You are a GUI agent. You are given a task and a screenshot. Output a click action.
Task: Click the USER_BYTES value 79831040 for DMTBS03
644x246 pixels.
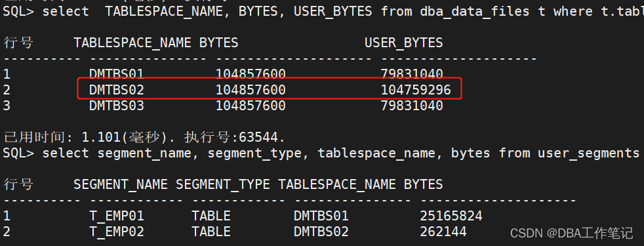pyautogui.click(x=412, y=106)
